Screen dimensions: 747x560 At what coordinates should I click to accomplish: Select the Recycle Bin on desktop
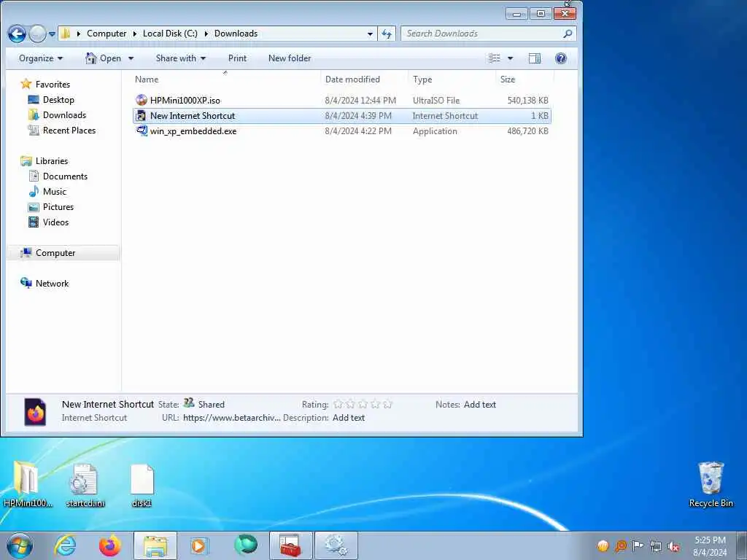pyautogui.click(x=711, y=484)
